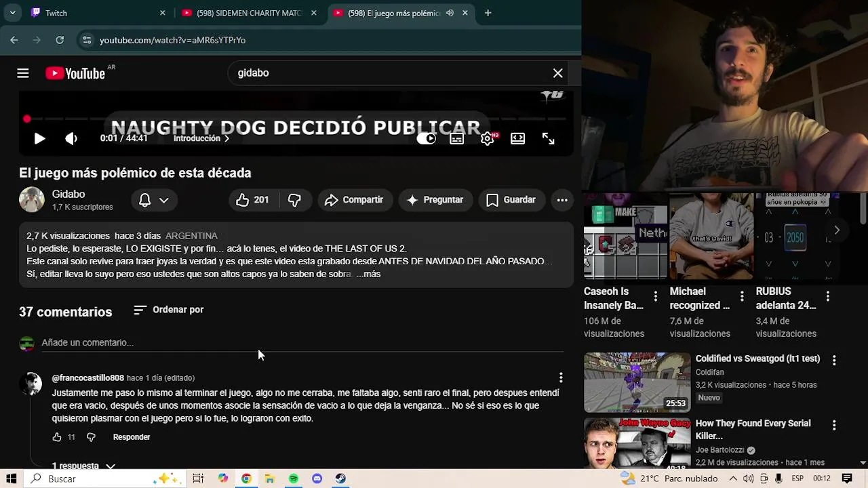Open the subscription notification bell dropdown
This screenshot has height=488, width=868.
[154, 200]
